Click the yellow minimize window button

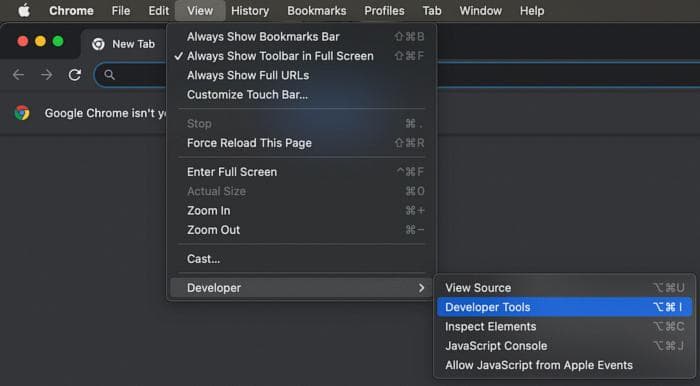click(40, 41)
